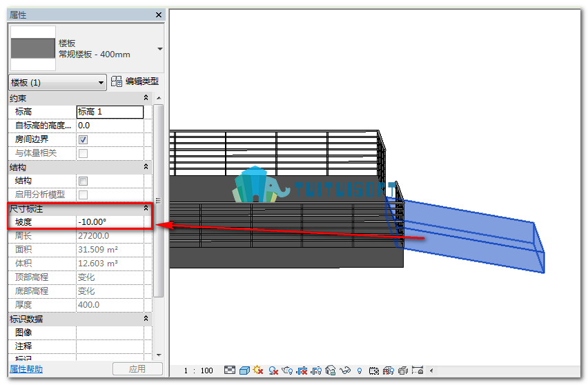Enable the 结构 checkbox
Image resolution: width=588 pixels, height=385 pixels.
(x=84, y=181)
